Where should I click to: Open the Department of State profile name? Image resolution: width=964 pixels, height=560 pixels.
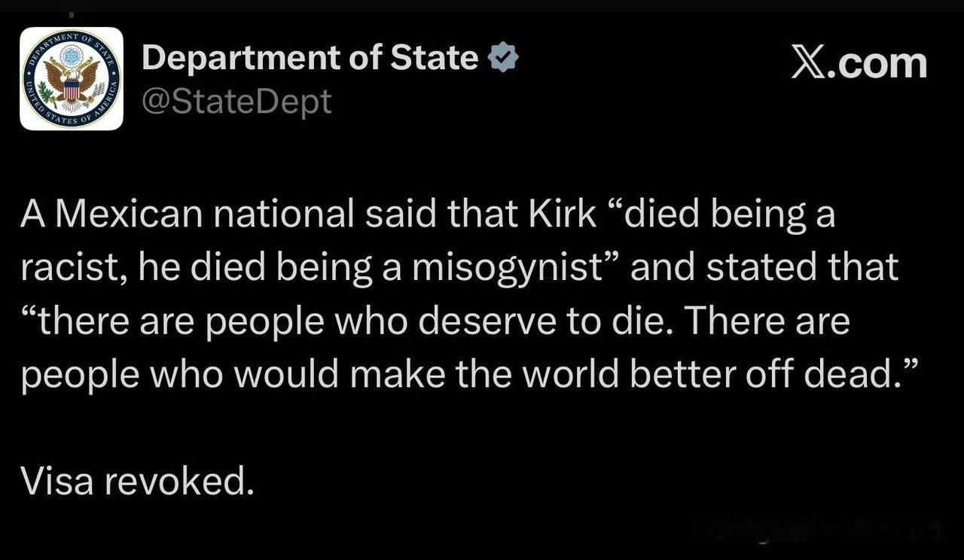point(310,58)
